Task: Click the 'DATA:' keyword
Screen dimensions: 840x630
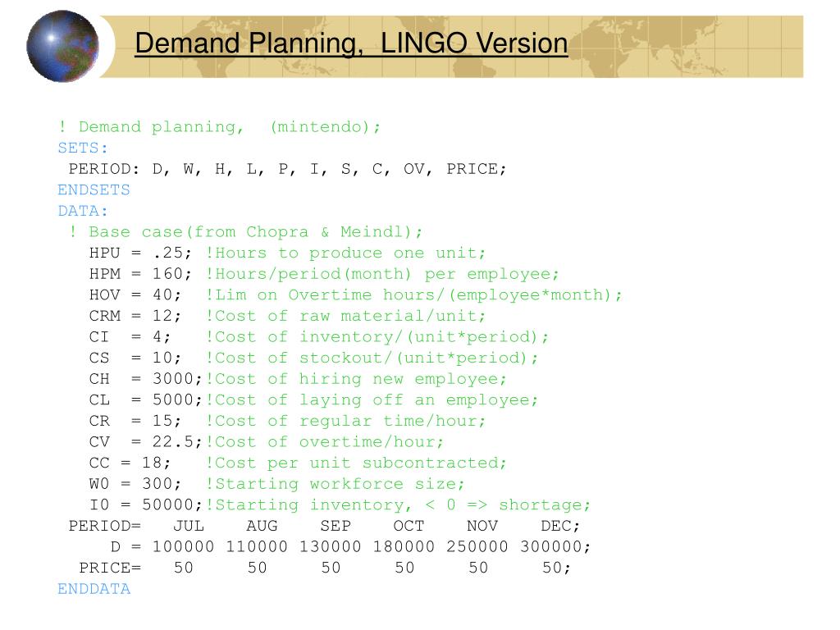Action: click(x=83, y=211)
